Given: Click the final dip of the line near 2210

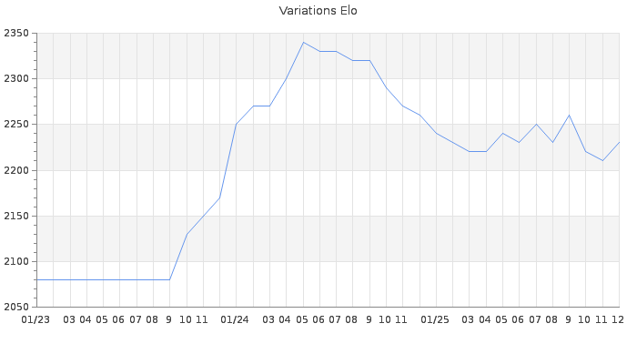Looking at the screenshot, I should 602,161.
